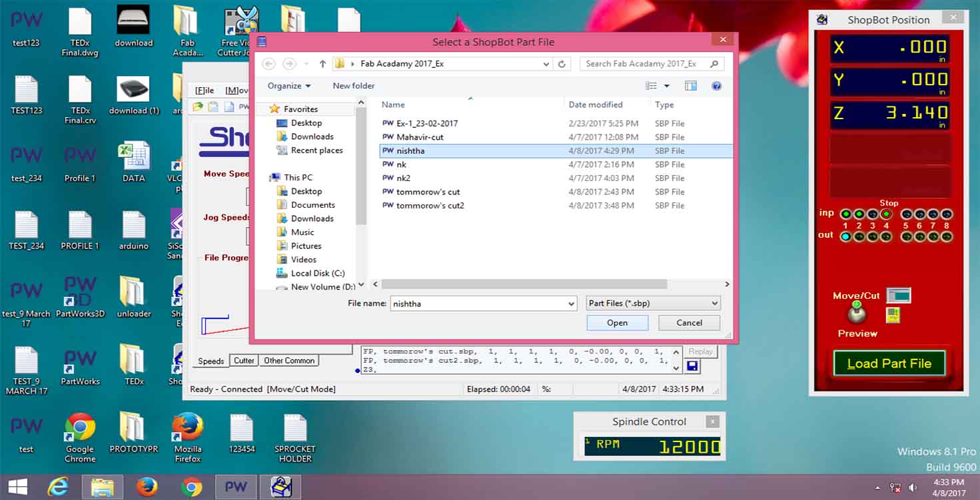Open Internet Explorer from the taskbar
This screenshot has width=980, height=500.
click(58, 487)
